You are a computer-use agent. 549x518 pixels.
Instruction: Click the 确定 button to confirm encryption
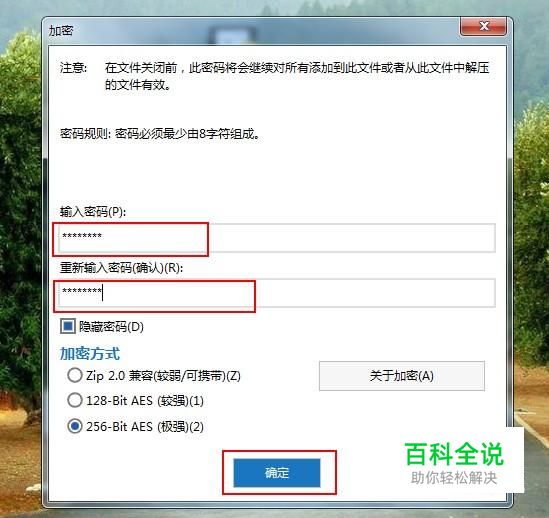point(277,472)
